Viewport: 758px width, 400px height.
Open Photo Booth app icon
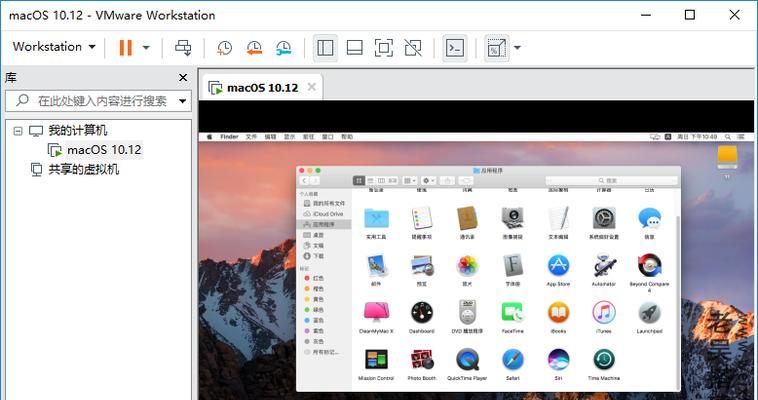coord(422,360)
